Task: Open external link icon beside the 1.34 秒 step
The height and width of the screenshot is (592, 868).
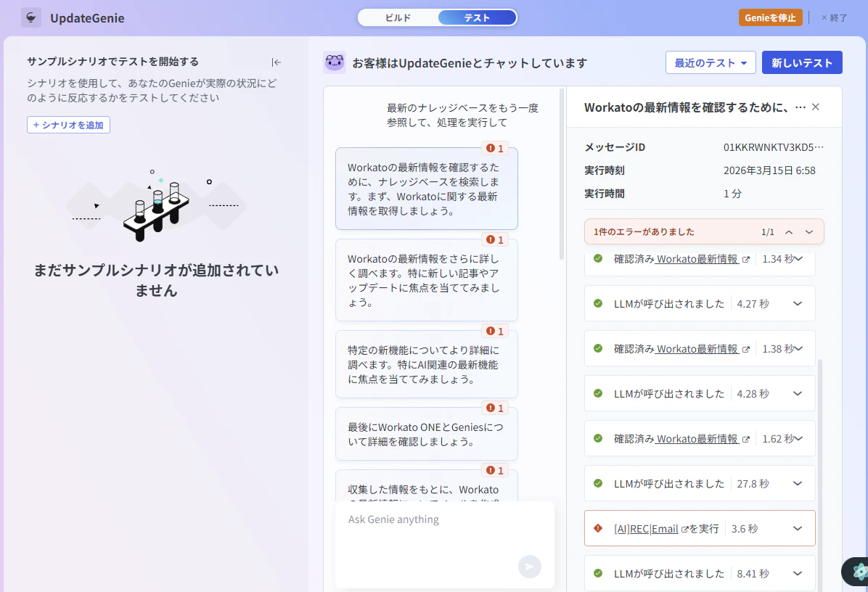Action: click(x=745, y=260)
